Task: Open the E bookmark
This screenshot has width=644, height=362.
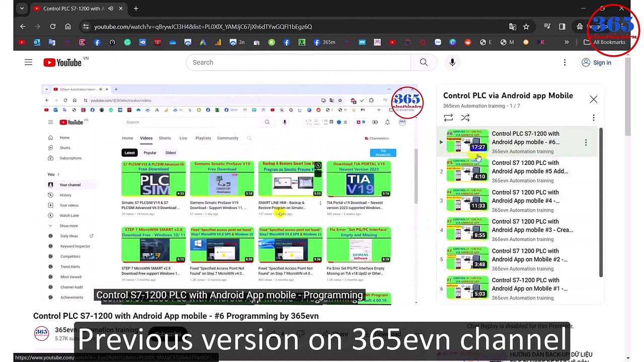Action: [486, 42]
